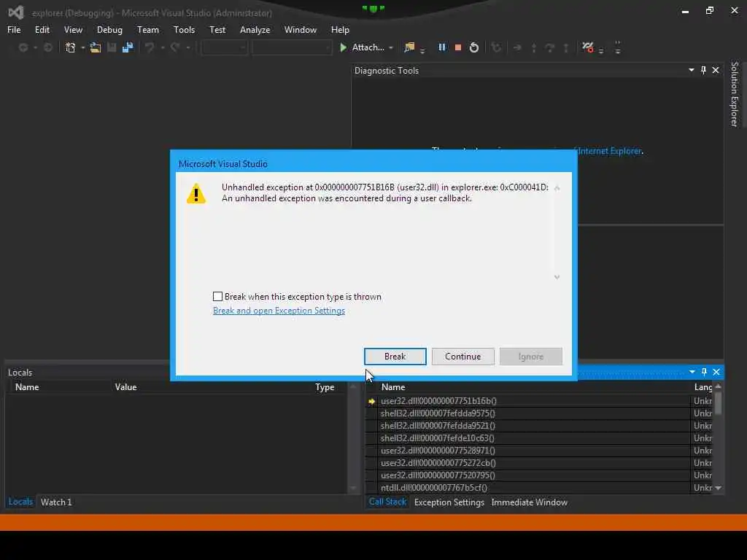
Task: Pin the Diagnostic Tools panel
Action: pyautogui.click(x=704, y=70)
